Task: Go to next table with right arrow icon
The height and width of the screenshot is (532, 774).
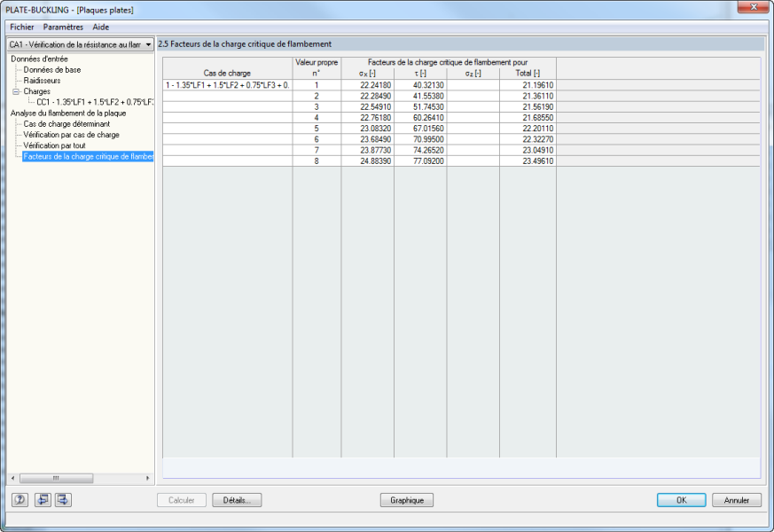Action: [63, 500]
